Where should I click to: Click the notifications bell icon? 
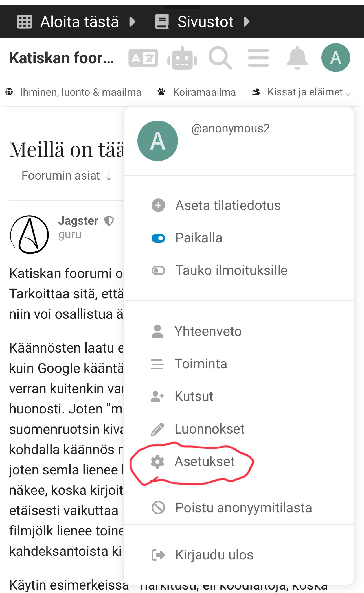pos(297,58)
